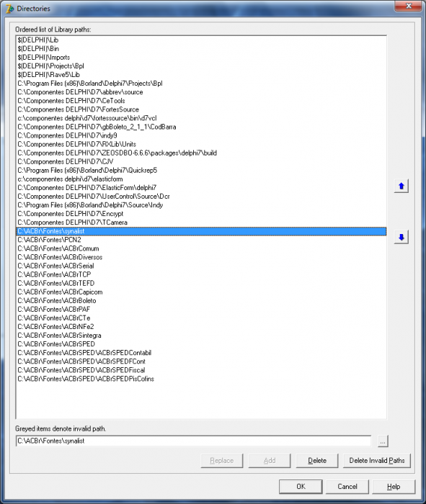Viewport: 426px width, 504px height.
Task: Select C:\Componentes DELPHI\D7\FortesSource row
Action: tap(201, 109)
